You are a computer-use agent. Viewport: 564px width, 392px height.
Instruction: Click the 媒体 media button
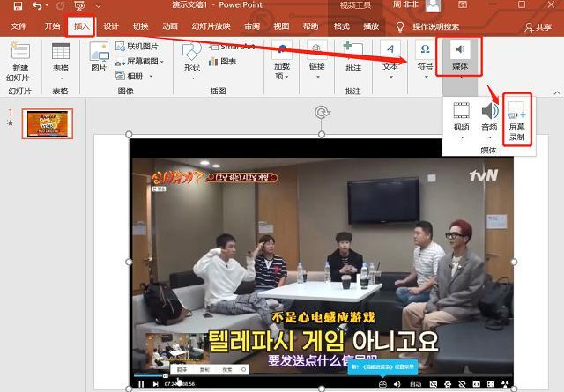[460, 57]
